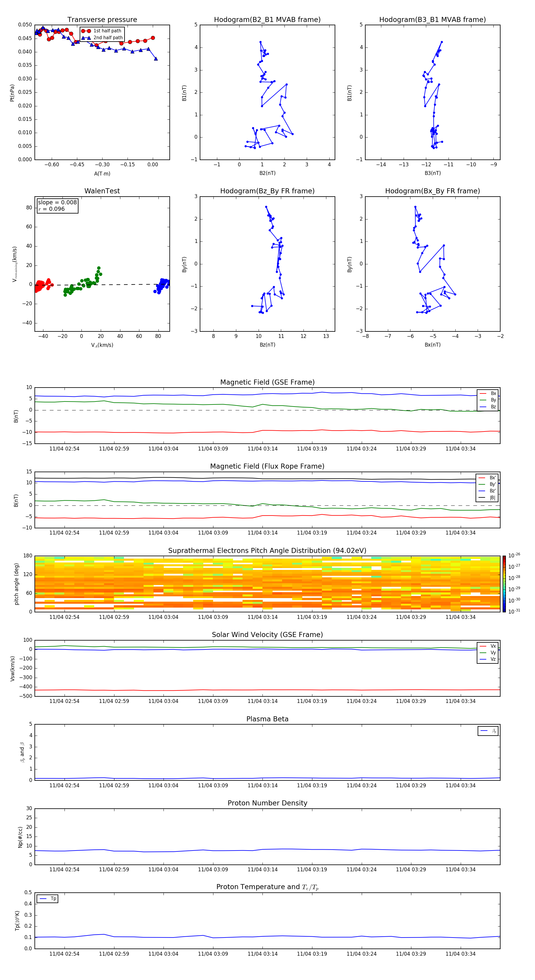Screen dimensions: 535x980
Task: Click the 'Bx(nT)' x-axis label
Action: pos(432,345)
